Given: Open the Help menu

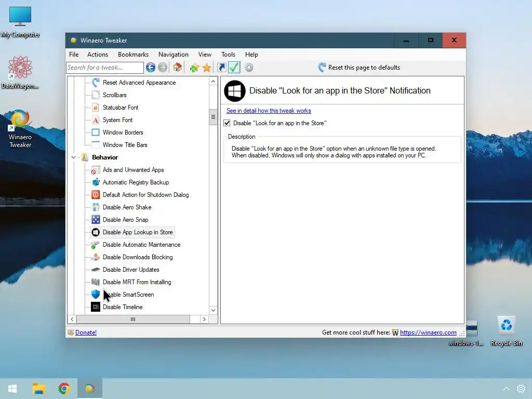Looking at the screenshot, I should 252,54.
